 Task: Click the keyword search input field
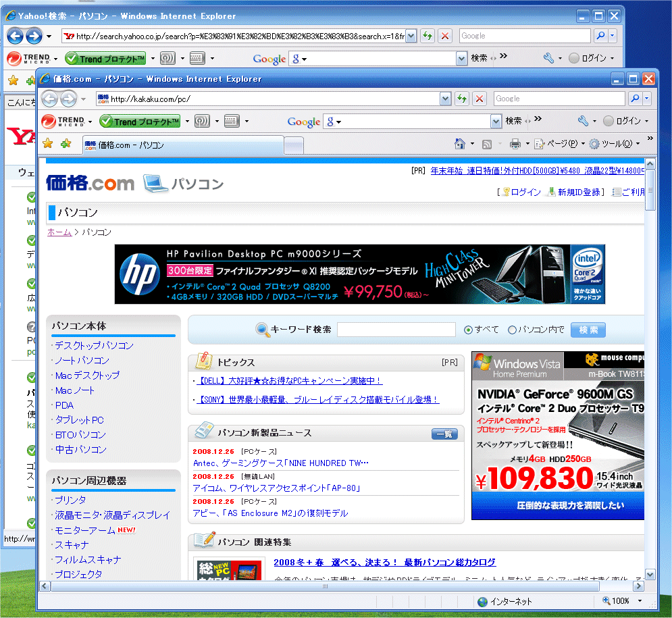396,330
